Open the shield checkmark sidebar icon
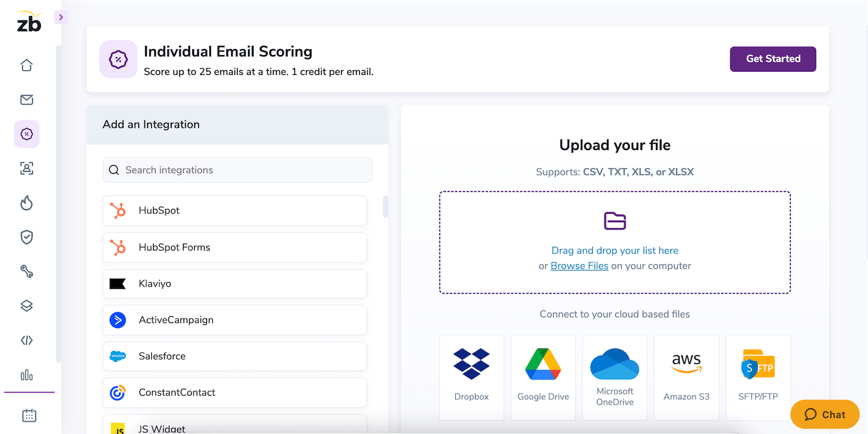This screenshot has width=868, height=434. (x=27, y=237)
